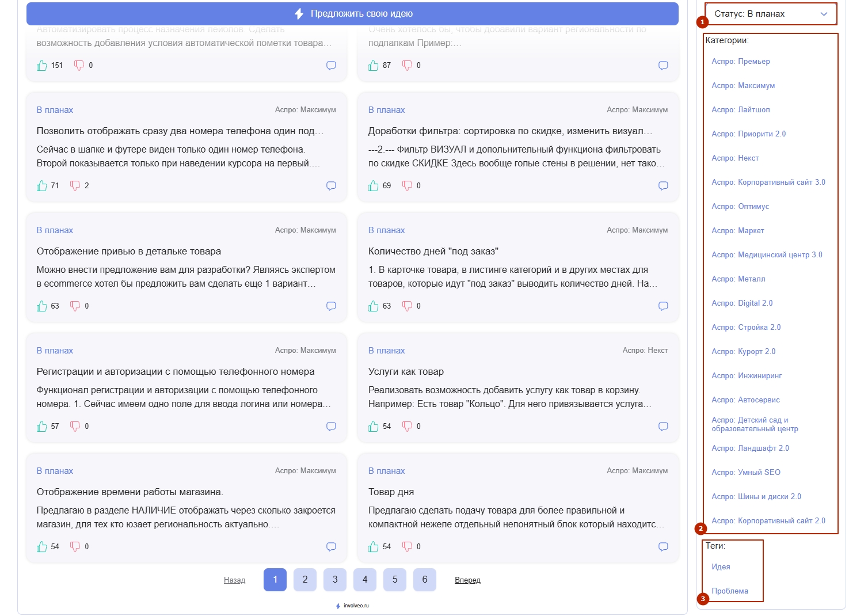Go to page 3 of ideas
Screen dimensions: 868x616
pyautogui.click(x=335, y=580)
